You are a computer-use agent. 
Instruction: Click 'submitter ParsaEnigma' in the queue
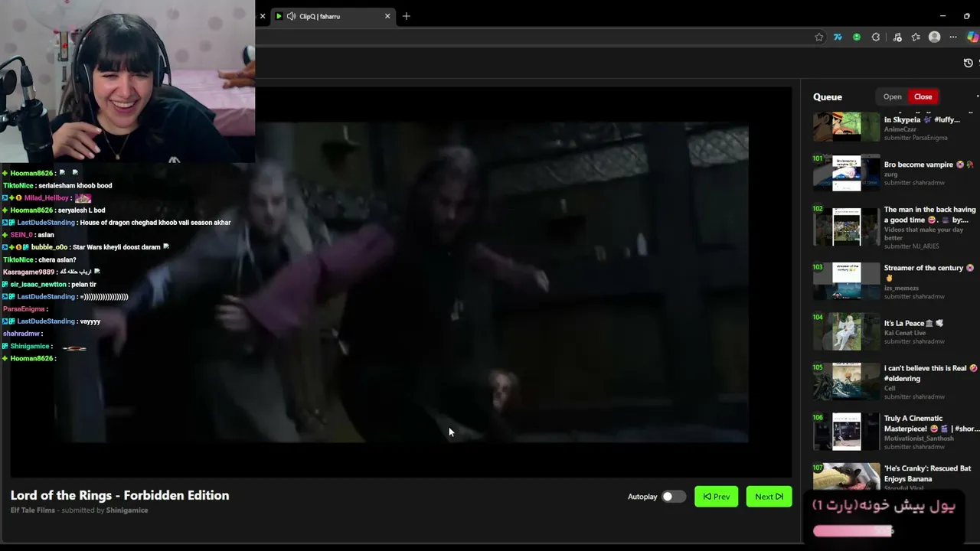(916, 138)
